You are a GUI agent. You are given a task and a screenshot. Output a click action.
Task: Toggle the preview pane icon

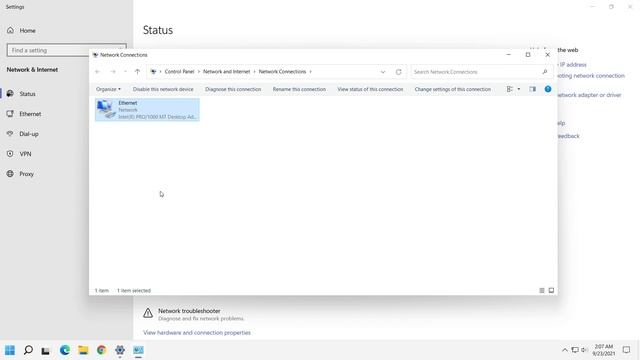coord(533,89)
